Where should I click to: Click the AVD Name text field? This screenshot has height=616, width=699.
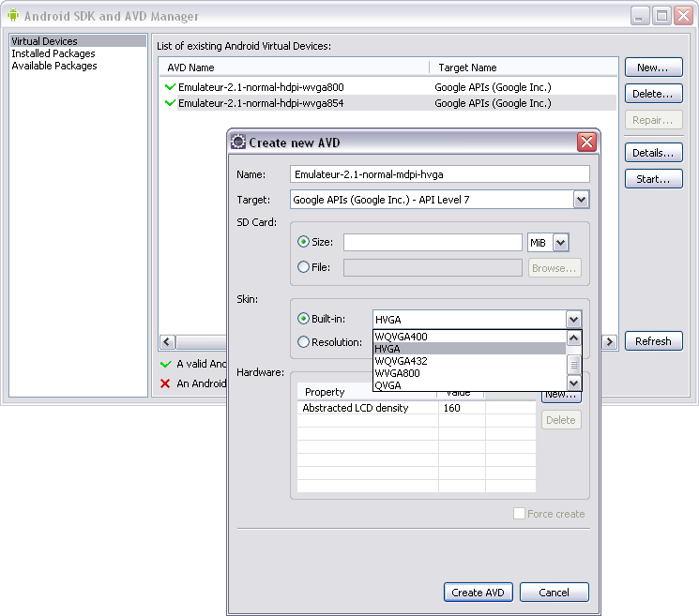point(440,174)
